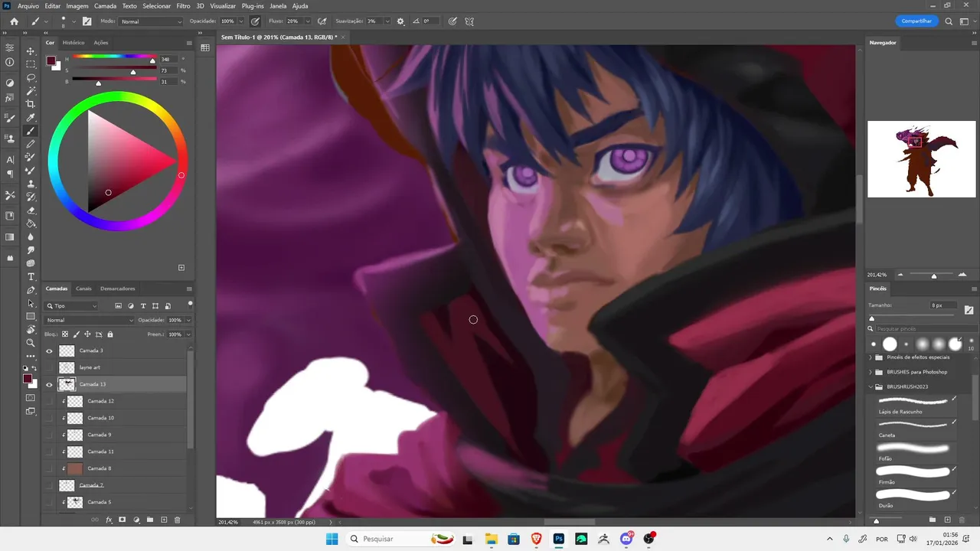The height and width of the screenshot is (551, 980).
Task: Collapse the BRUSHRUSH2023 folder
Action: 870,386
